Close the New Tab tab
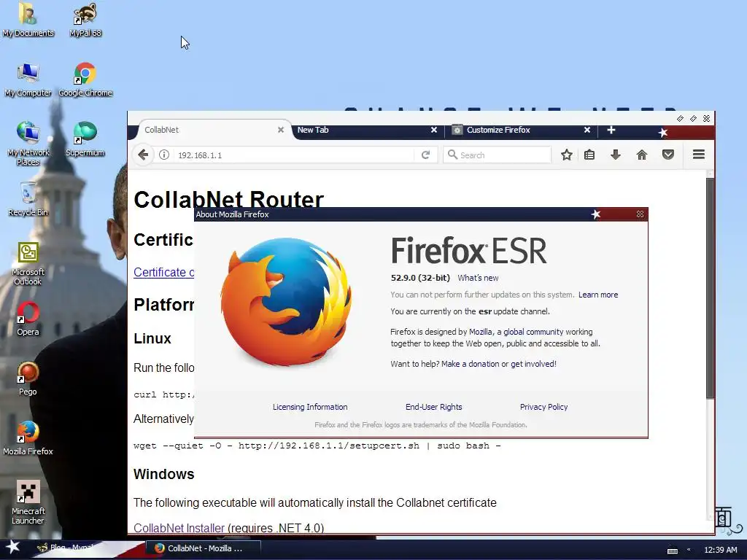 434,130
